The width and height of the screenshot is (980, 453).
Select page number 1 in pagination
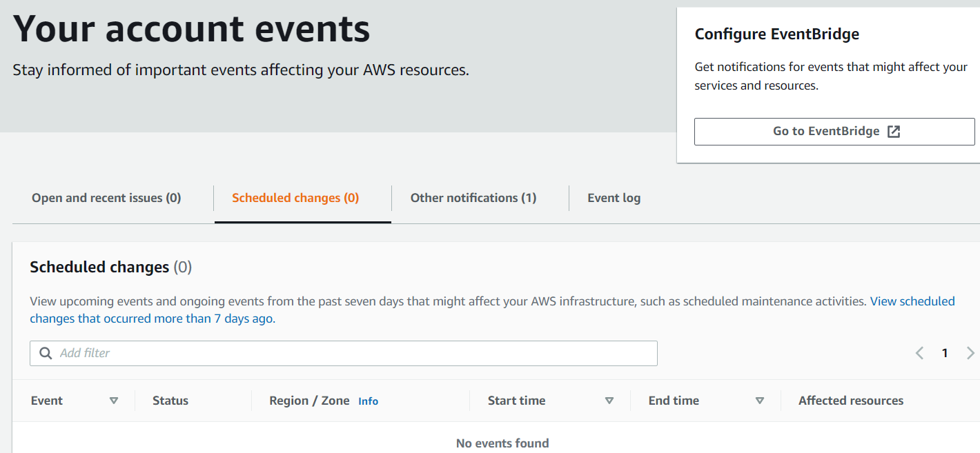945,353
